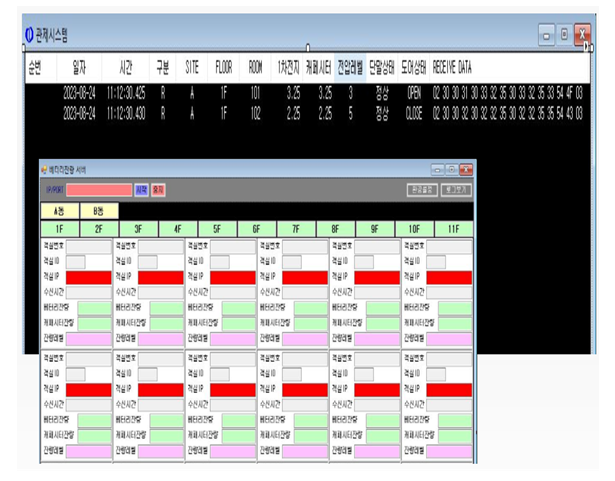Image resolution: width=615 pixels, height=481 pixels.
Task: Select the 3F floor tab
Action: click(138, 229)
